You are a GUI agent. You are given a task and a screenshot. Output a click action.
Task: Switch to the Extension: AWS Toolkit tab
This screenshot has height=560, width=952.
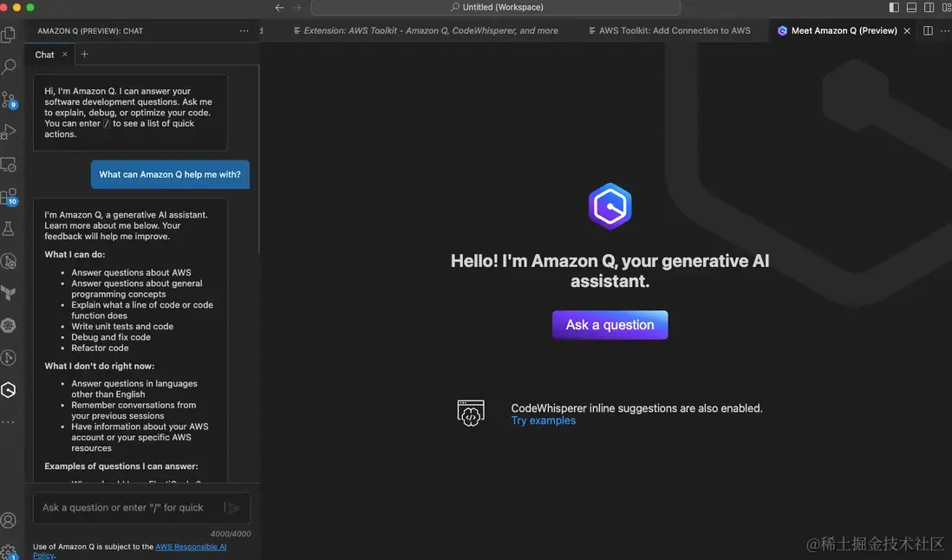tap(425, 30)
